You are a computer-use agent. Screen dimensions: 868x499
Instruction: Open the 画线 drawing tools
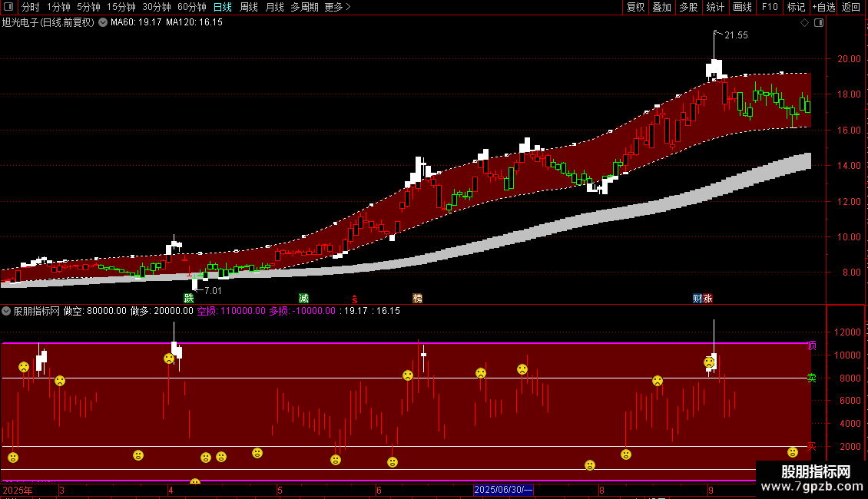[742, 7]
